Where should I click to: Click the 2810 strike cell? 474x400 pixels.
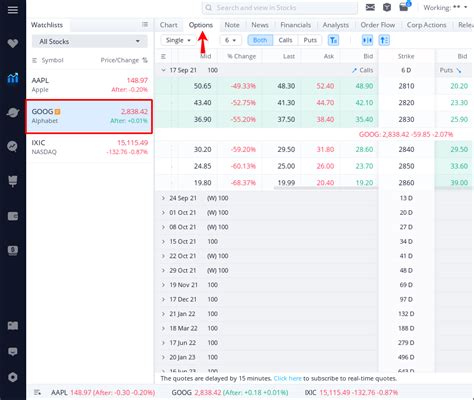[x=406, y=86]
